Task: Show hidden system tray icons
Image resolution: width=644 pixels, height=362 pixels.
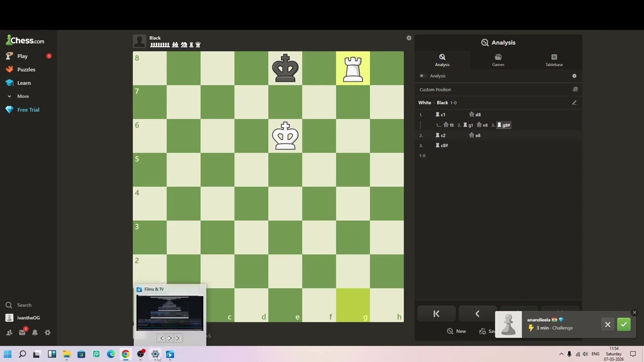Action: pos(561,354)
